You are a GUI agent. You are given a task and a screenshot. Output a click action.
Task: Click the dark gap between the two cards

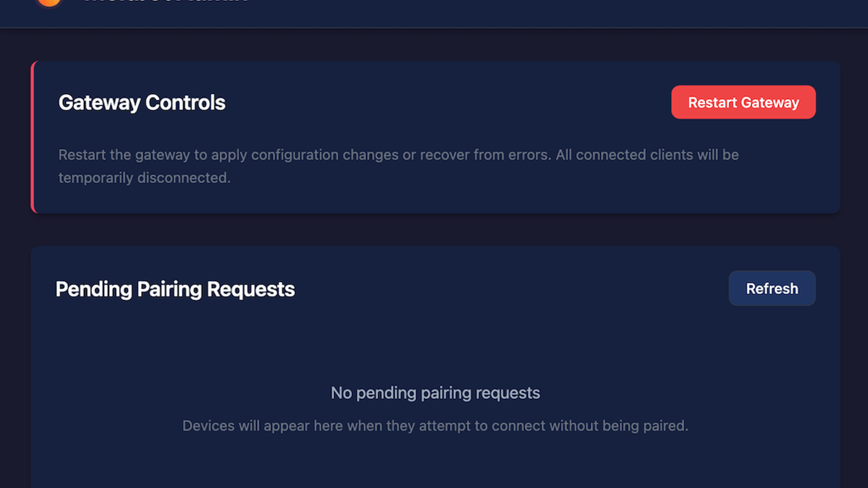[435, 230]
